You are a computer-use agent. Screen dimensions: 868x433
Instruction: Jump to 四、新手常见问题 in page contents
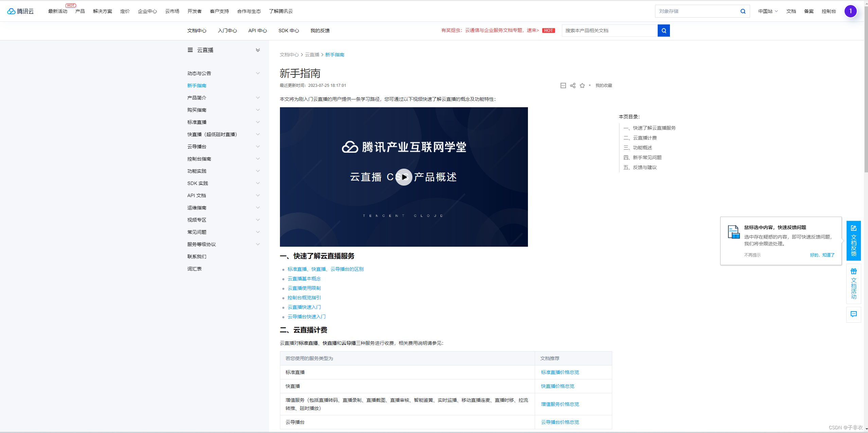tap(642, 157)
